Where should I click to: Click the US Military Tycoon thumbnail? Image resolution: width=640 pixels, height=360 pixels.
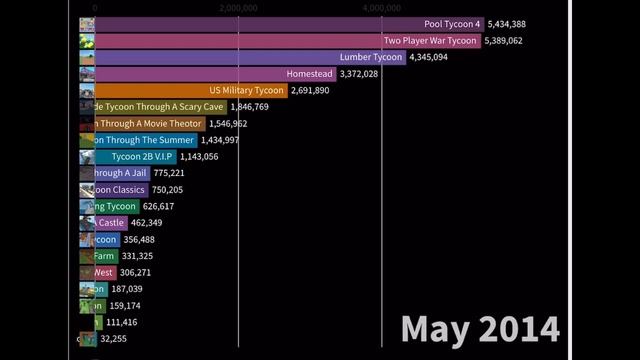click(x=87, y=91)
